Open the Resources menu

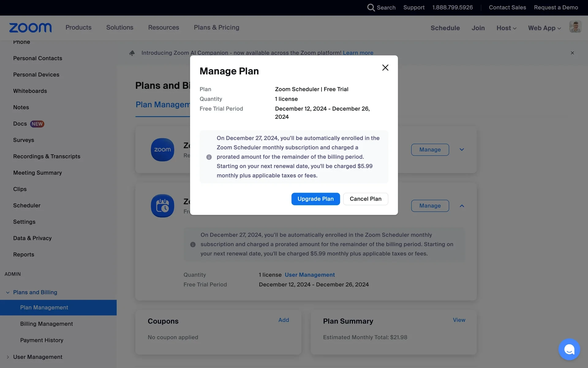(x=164, y=27)
